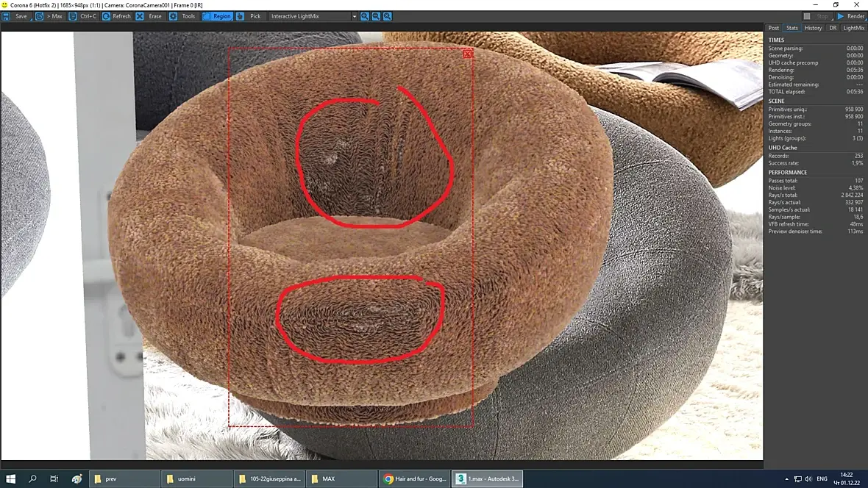Click the volume speaker tray icon
The height and width of the screenshot is (488, 868).
[808, 478]
